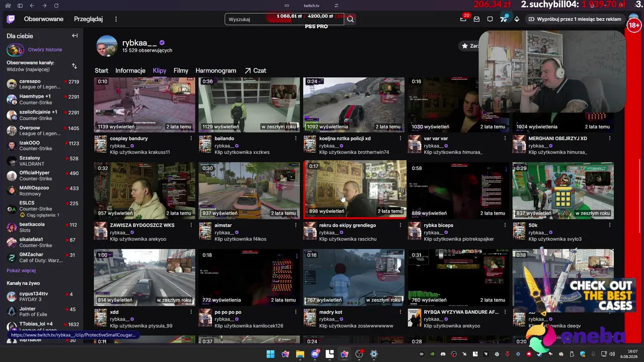This screenshot has height=362, width=644.
Task: Open the Czat pop-out link
Action: pyautogui.click(x=255, y=71)
